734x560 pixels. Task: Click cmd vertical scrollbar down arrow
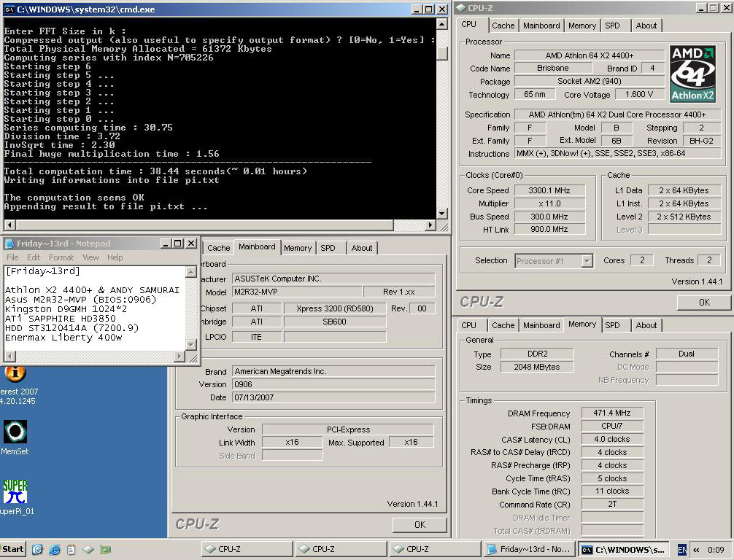[442, 214]
